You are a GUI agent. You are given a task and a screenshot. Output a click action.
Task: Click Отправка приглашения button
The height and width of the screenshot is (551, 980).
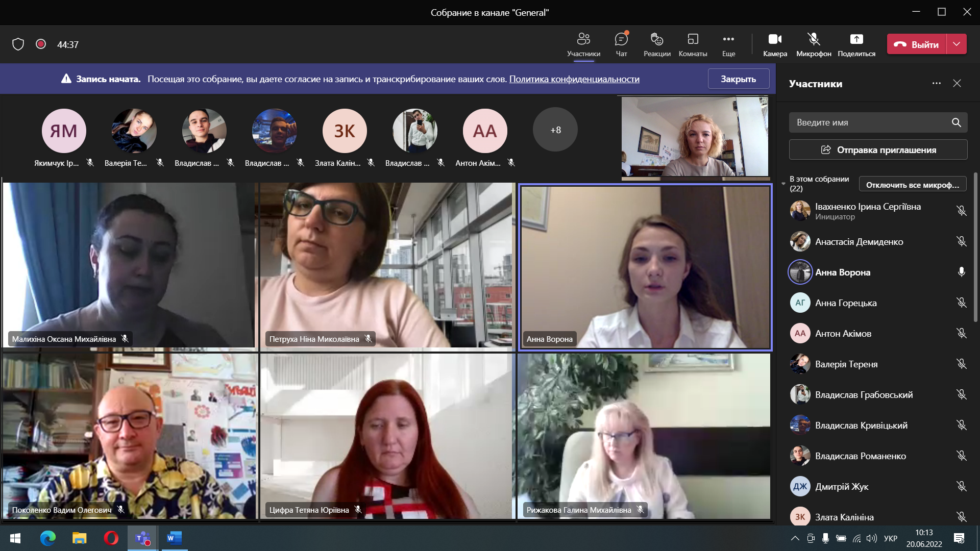pos(878,149)
